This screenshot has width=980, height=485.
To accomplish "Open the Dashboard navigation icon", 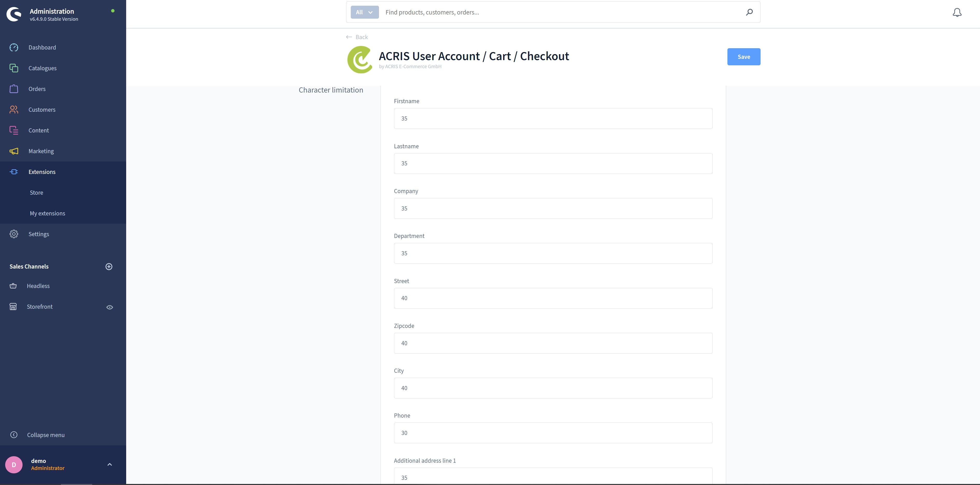I will [x=14, y=47].
